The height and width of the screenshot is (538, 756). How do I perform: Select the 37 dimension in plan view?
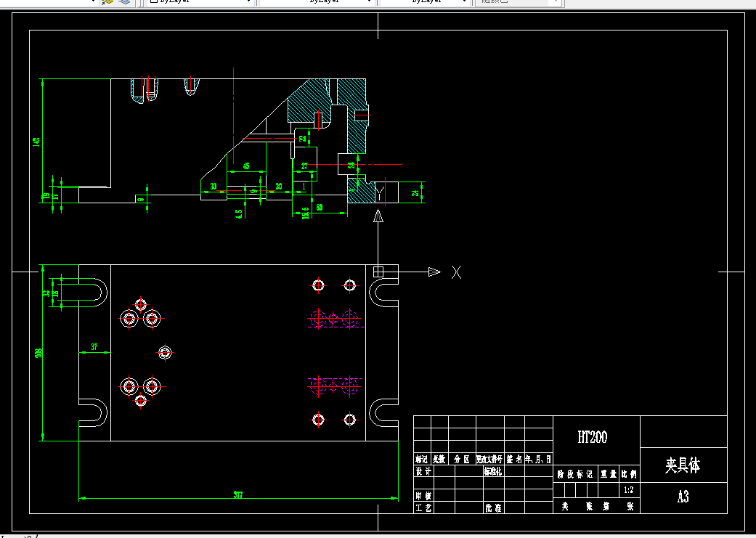click(x=94, y=346)
